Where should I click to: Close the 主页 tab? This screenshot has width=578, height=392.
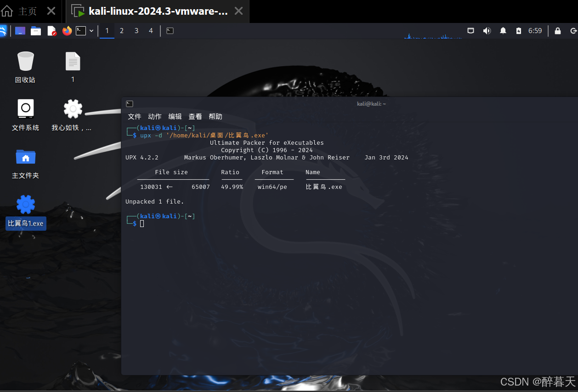tap(51, 11)
